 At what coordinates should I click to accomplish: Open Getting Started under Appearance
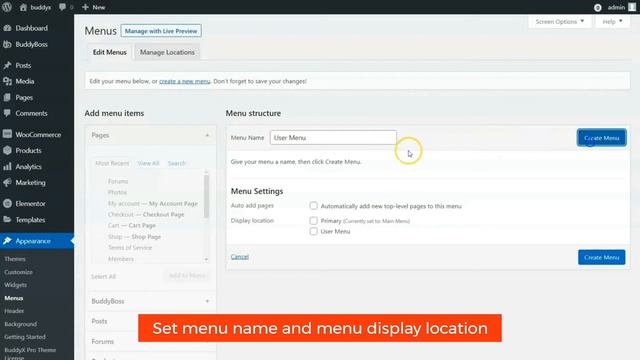[25, 337]
